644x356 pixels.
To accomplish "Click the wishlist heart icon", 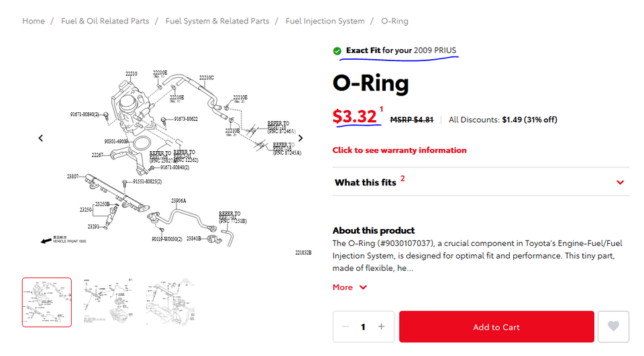I will coord(613,326).
